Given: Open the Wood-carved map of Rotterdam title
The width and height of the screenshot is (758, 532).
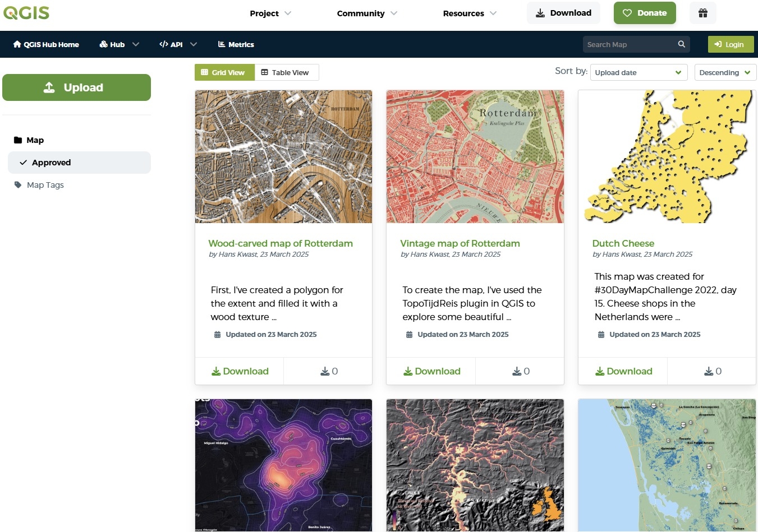Looking at the screenshot, I should pos(281,243).
